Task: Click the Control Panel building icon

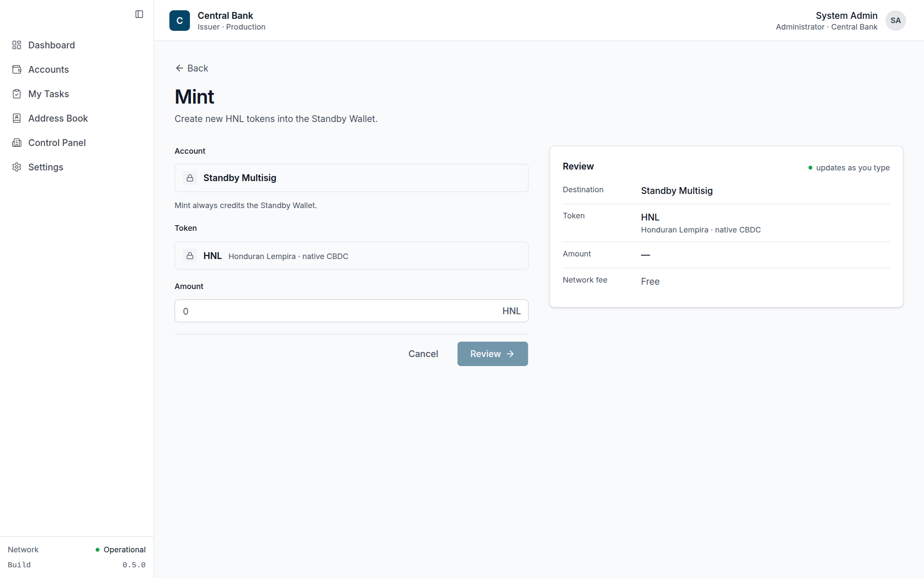Action: click(17, 143)
